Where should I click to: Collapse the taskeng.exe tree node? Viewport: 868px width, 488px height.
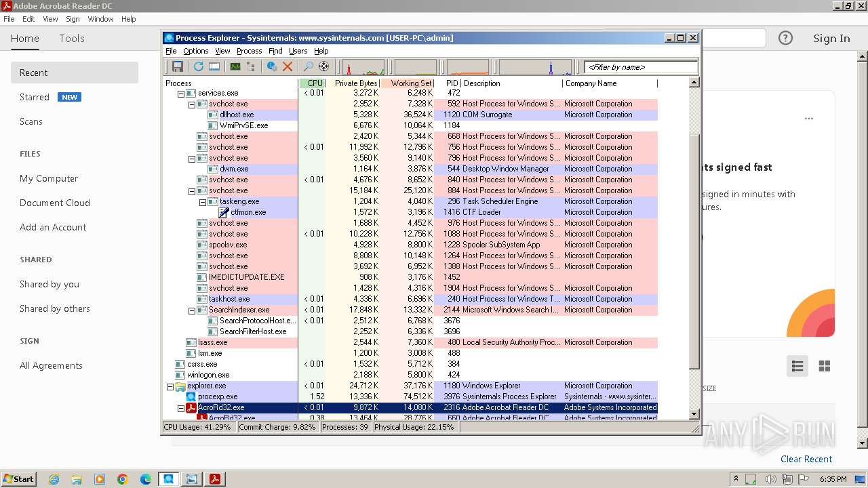[x=203, y=202]
